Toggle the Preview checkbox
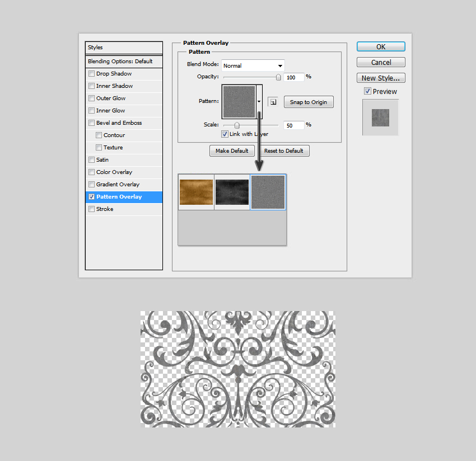Viewport: 476px width, 461px height. (x=367, y=91)
